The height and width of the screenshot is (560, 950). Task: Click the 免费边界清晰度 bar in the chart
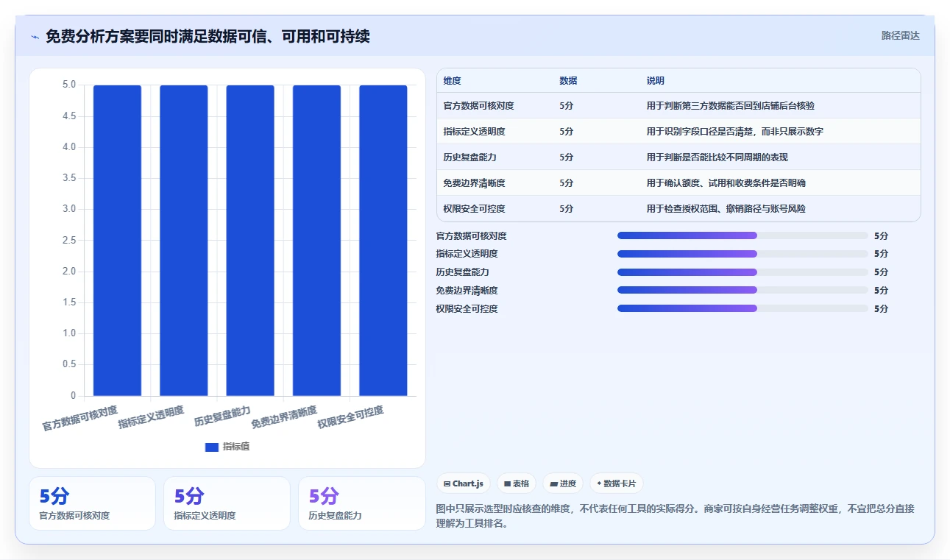[x=316, y=241]
